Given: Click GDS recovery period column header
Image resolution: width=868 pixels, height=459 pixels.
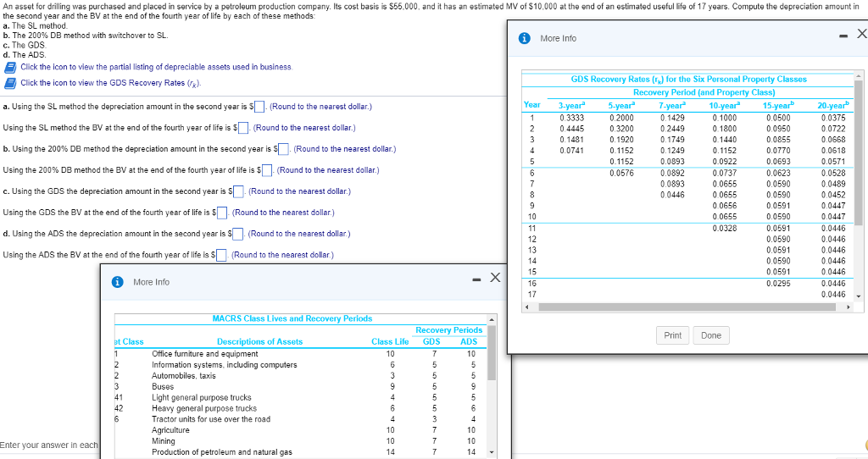Looking at the screenshot, I should pos(431,342).
